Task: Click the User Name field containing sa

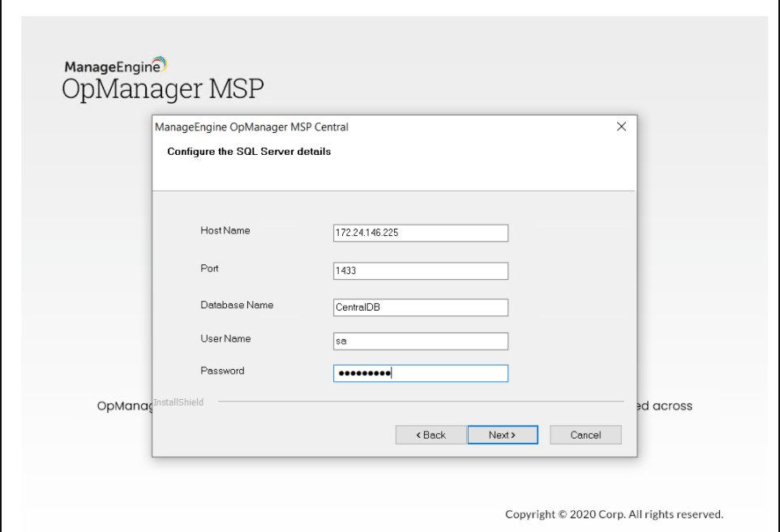Action: point(420,341)
